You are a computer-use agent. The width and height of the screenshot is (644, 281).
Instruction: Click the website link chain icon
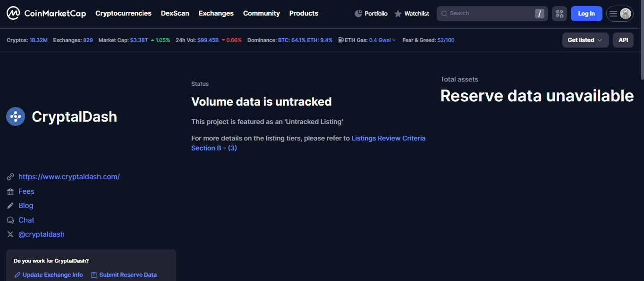point(10,177)
